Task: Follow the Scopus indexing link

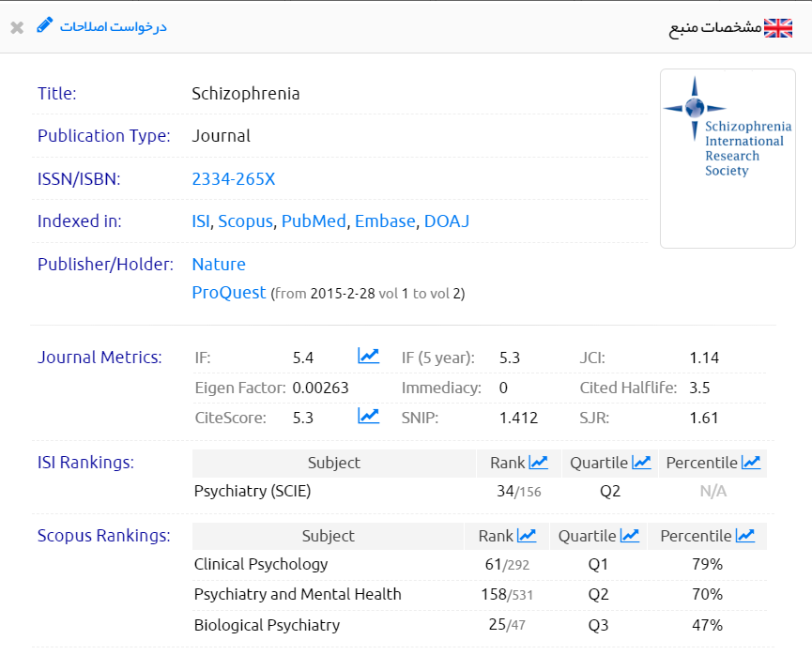Action: (x=245, y=221)
